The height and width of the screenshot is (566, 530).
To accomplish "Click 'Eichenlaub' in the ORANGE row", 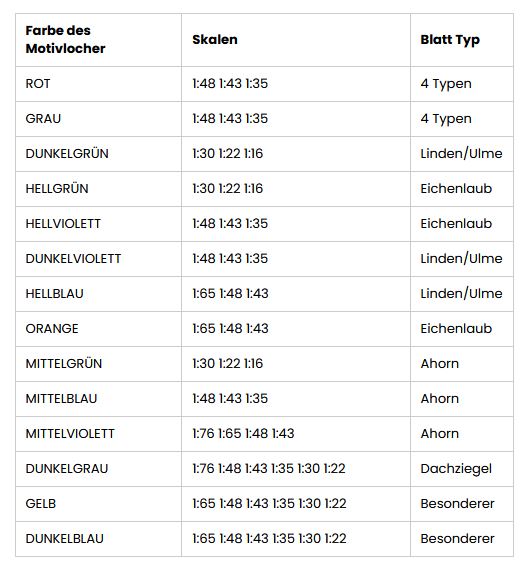I will pos(456,329).
